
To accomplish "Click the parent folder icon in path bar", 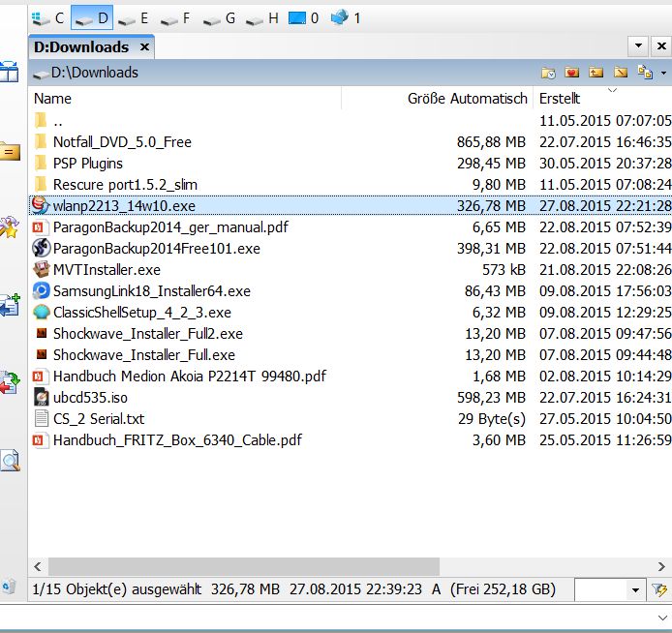I will click(x=596, y=73).
